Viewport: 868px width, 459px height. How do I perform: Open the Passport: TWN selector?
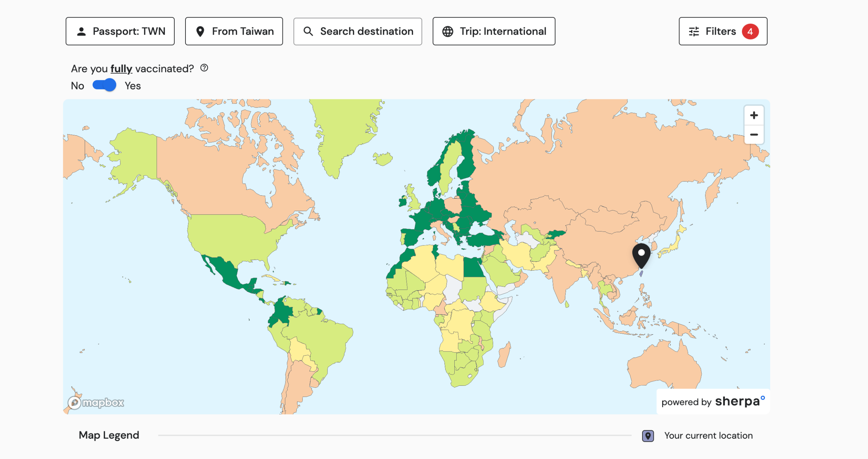[120, 31]
